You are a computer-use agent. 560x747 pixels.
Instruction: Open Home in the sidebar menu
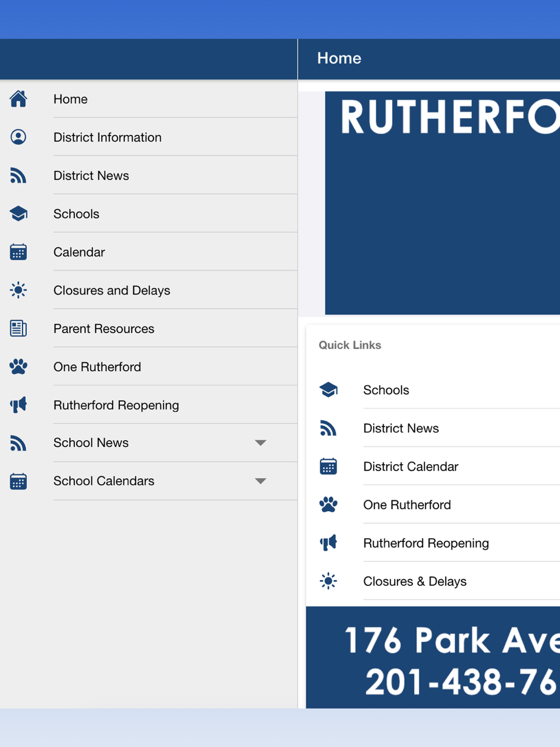click(148, 99)
